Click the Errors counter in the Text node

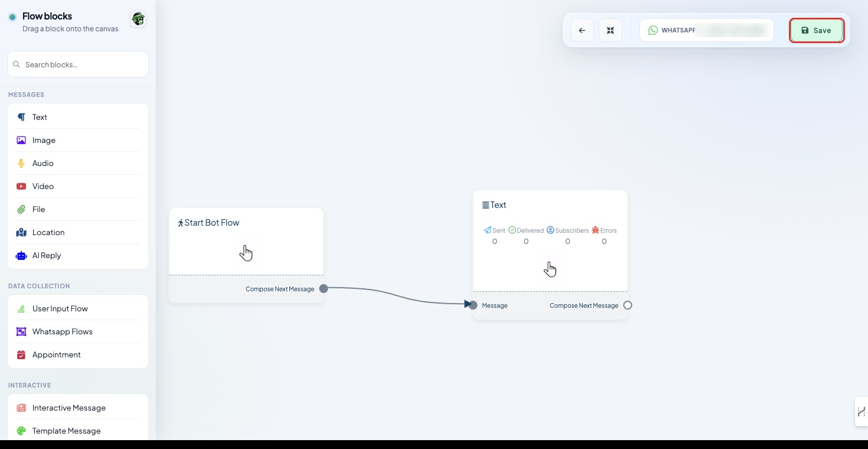604,236
